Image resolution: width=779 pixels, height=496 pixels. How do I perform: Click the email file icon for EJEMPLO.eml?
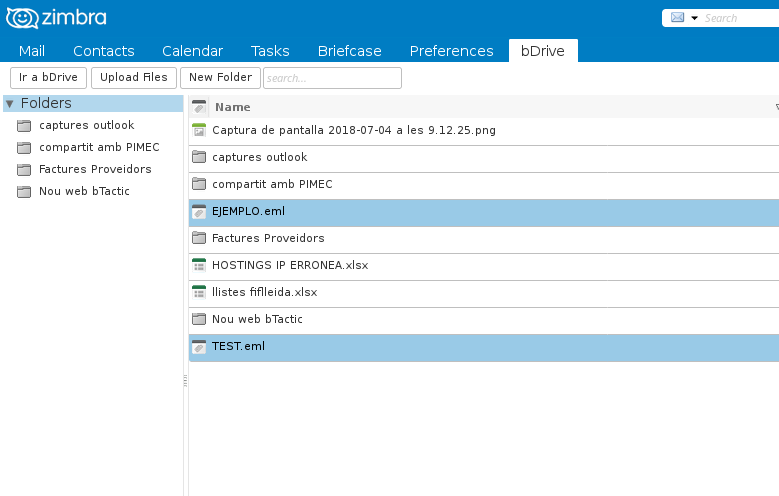click(198, 211)
